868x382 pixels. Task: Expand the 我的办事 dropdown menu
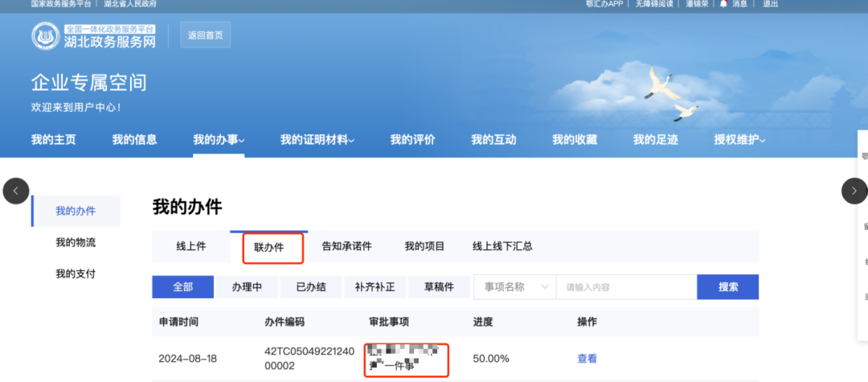219,140
